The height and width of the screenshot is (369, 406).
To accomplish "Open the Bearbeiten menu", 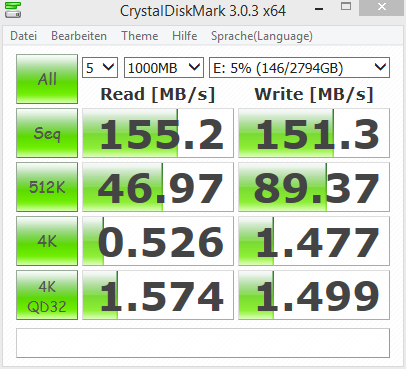I will [79, 36].
